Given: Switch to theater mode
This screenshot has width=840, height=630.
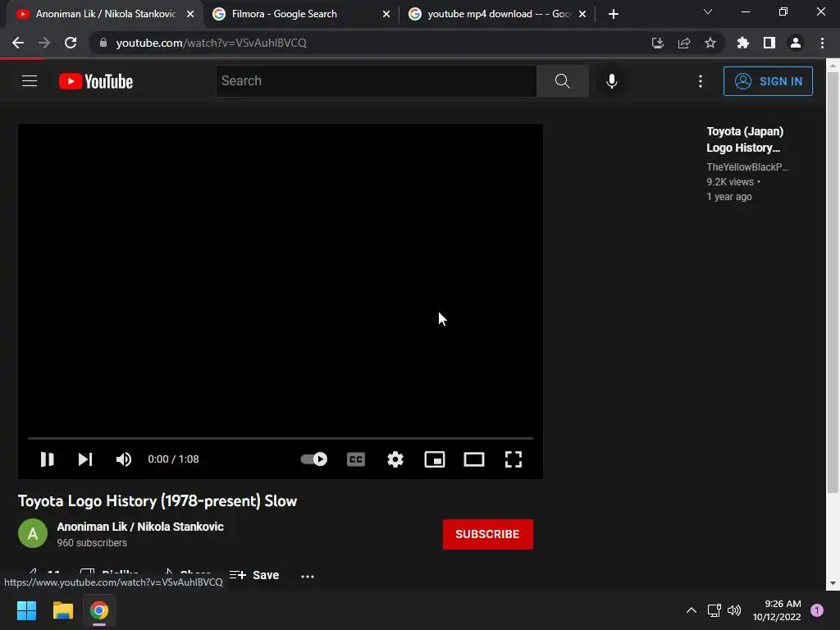Looking at the screenshot, I should pyautogui.click(x=474, y=459).
